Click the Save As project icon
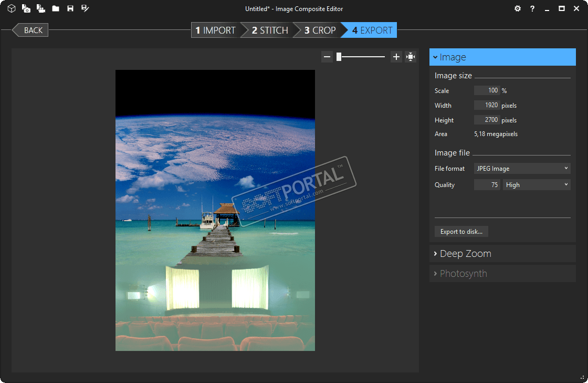Viewport: 588px width, 383px height. coord(85,8)
